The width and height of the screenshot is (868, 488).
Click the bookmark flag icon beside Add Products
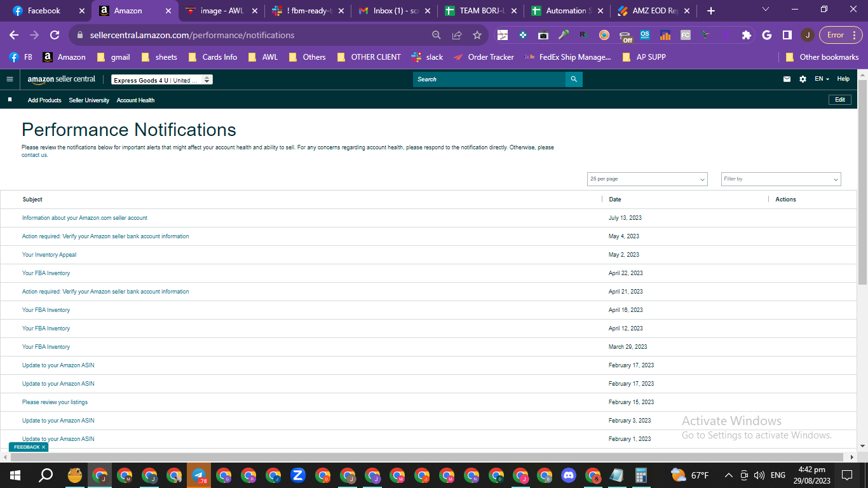pos(10,100)
